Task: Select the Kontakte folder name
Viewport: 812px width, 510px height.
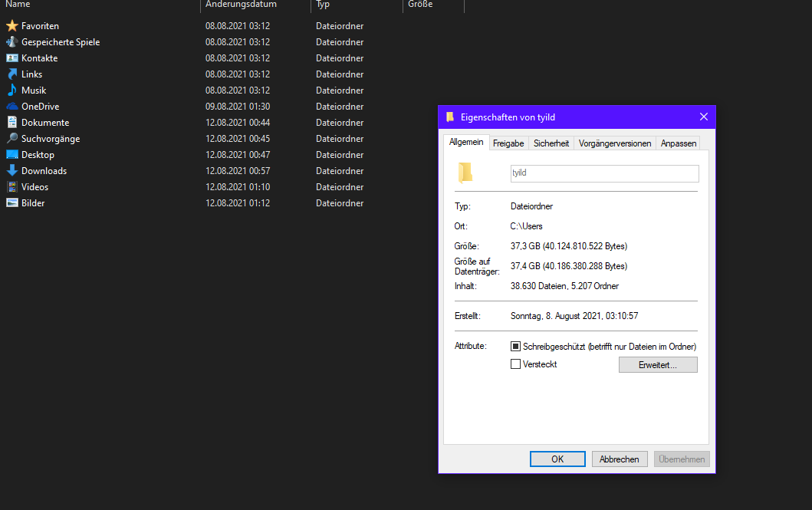Action: 39,58
